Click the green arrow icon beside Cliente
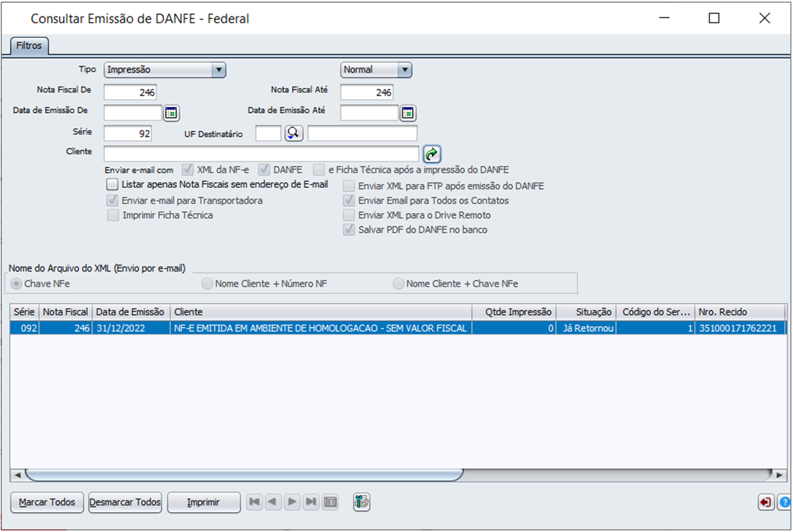Image resolution: width=793 pixels, height=532 pixels. [431, 154]
